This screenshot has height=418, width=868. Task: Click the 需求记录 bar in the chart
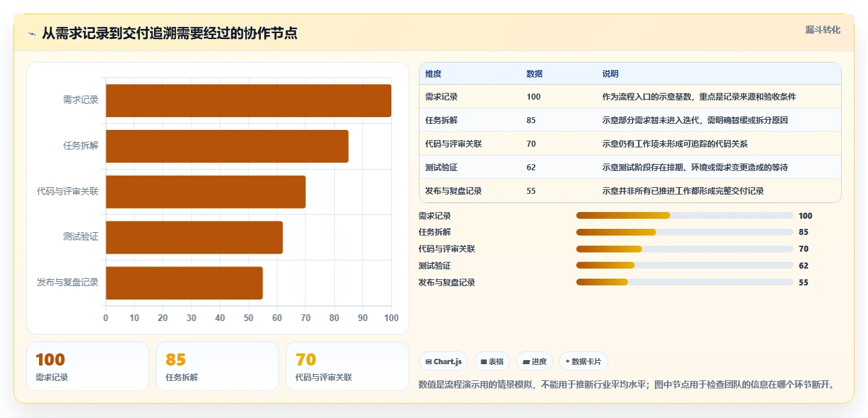tap(248, 100)
